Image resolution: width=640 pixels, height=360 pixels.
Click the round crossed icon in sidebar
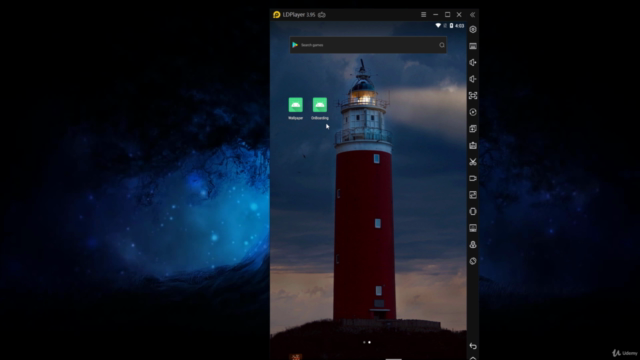point(473,261)
